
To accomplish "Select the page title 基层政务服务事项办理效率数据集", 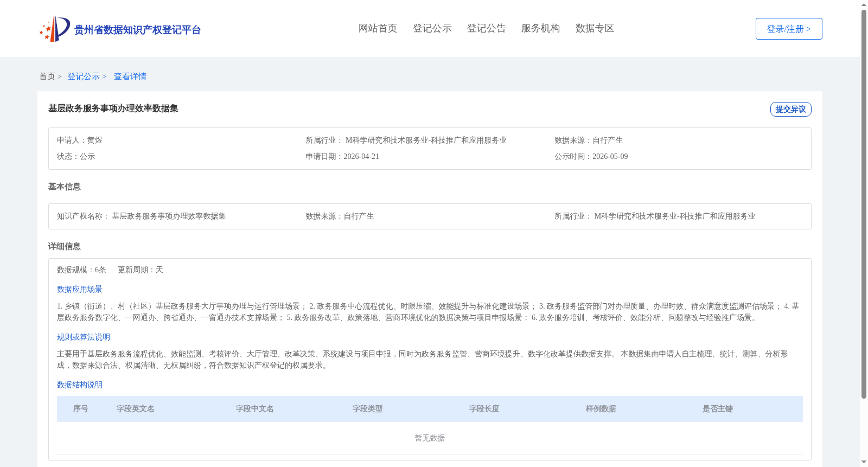I will (113, 108).
